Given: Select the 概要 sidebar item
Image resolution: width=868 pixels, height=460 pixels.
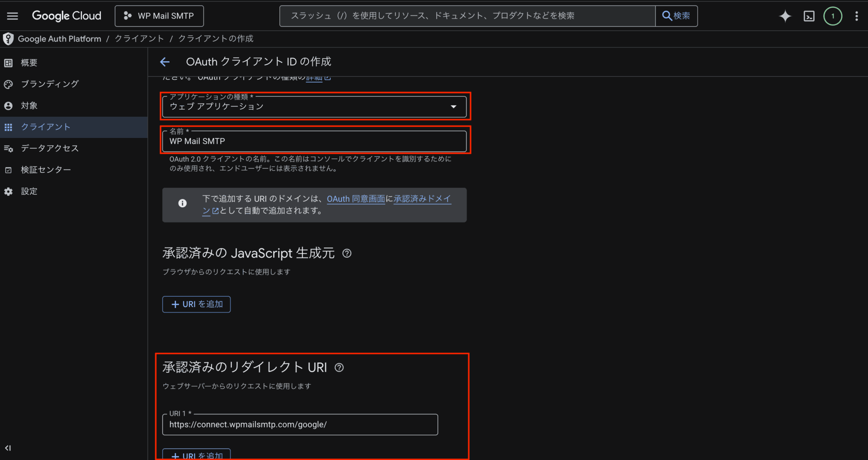Looking at the screenshot, I should tap(29, 63).
